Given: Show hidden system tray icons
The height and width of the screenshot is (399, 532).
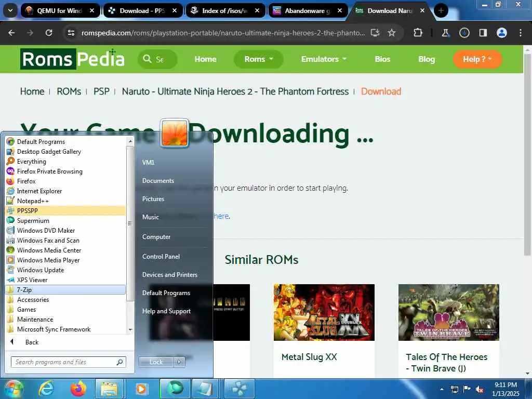Looking at the screenshot, I should (442, 389).
